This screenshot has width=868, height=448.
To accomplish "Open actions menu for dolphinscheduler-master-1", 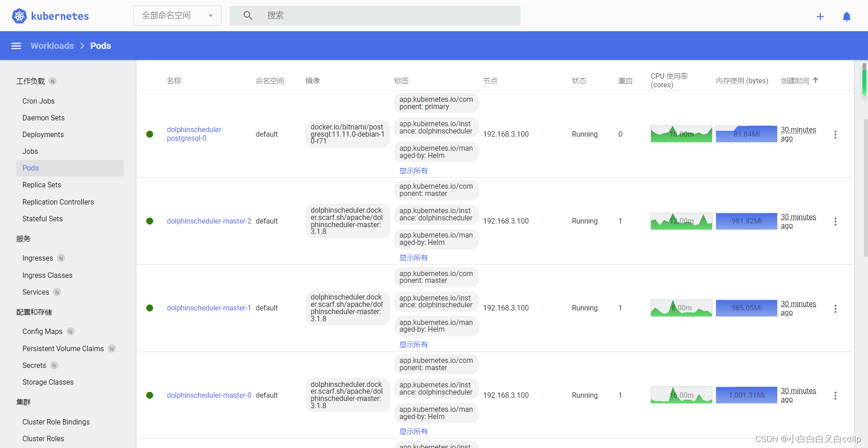I will [835, 309].
